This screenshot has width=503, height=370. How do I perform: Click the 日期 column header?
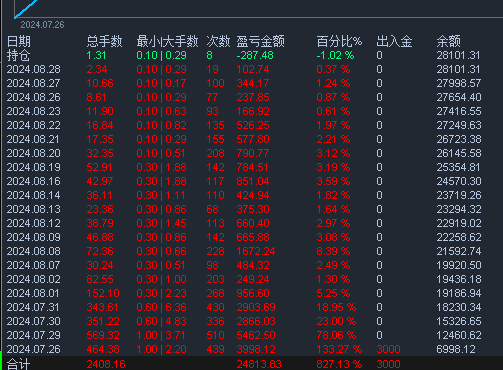pos(19,42)
